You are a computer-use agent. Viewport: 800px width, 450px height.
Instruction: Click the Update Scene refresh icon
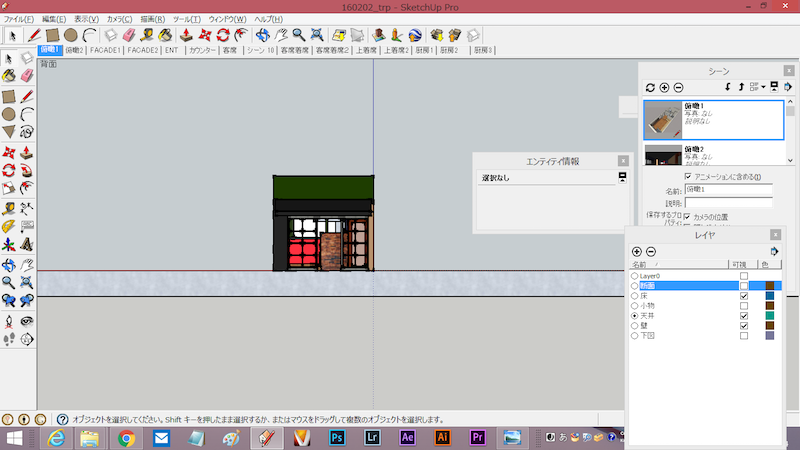pos(650,88)
